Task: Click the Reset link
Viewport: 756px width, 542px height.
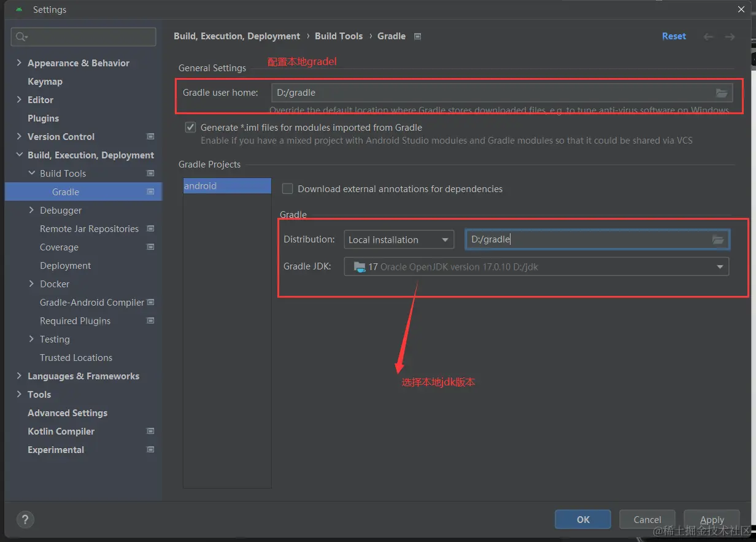Action: pos(674,36)
